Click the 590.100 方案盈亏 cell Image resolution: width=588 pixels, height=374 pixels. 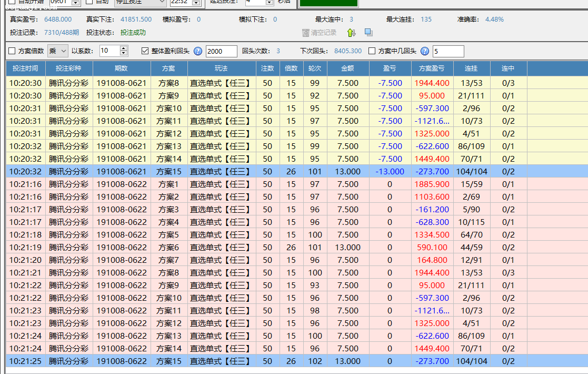tap(432, 248)
